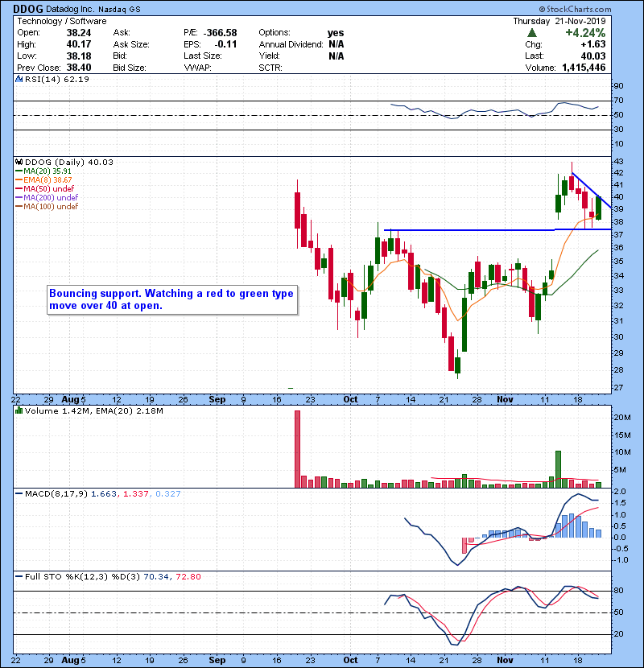Image resolution: width=644 pixels, height=668 pixels.
Task: Click the date 'Thursday 21-Nov-2019'
Action: [x=559, y=21]
